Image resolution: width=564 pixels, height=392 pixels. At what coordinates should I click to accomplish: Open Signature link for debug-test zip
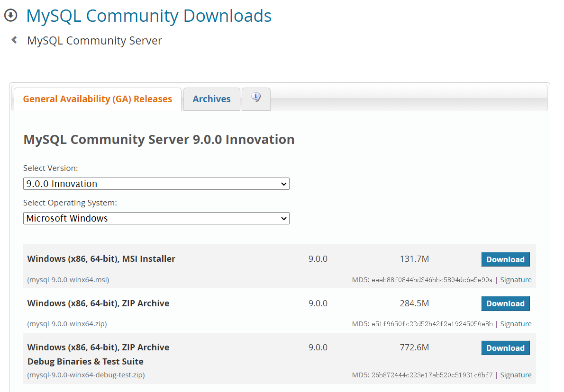(516, 375)
